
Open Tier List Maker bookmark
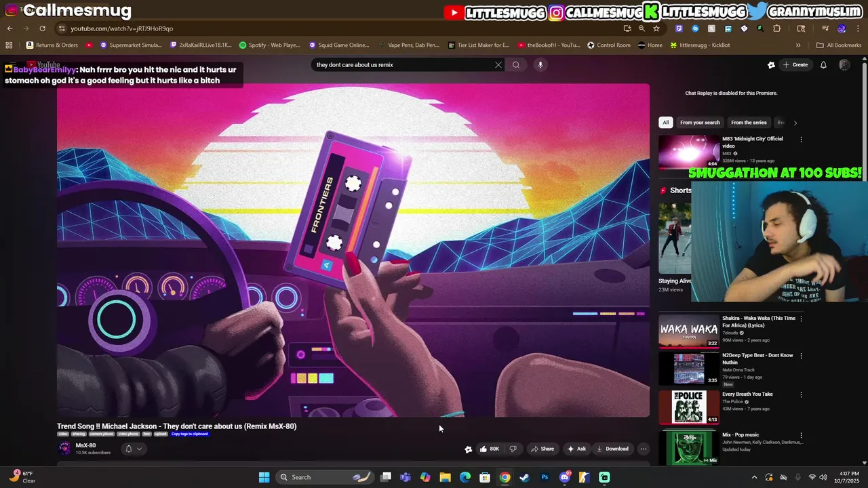click(479, 45)
